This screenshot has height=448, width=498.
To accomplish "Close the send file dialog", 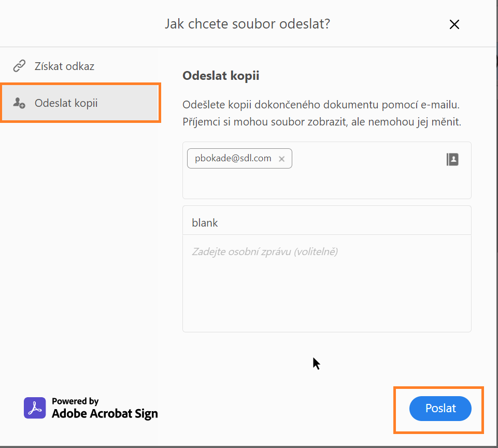I will (454, 24).
